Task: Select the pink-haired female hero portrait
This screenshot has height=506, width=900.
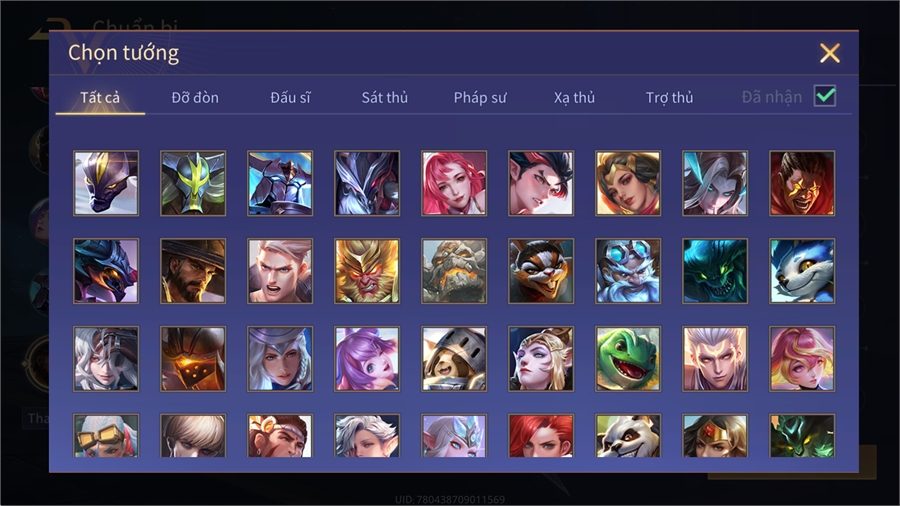Action: tap(454, 183)
